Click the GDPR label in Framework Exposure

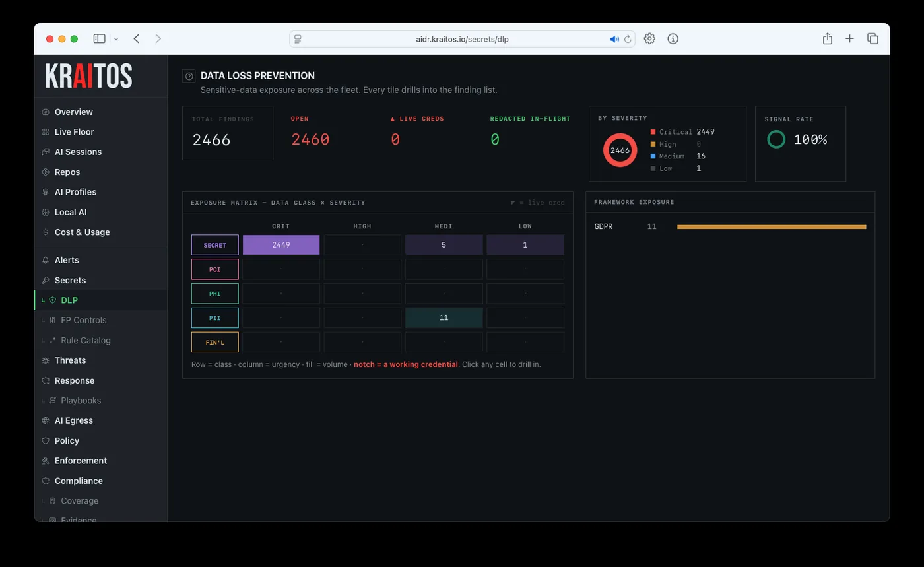[603, 227]
